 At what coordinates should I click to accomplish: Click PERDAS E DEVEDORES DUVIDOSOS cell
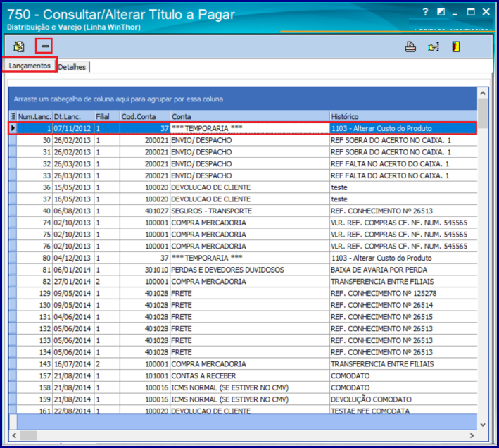(250, 270)
